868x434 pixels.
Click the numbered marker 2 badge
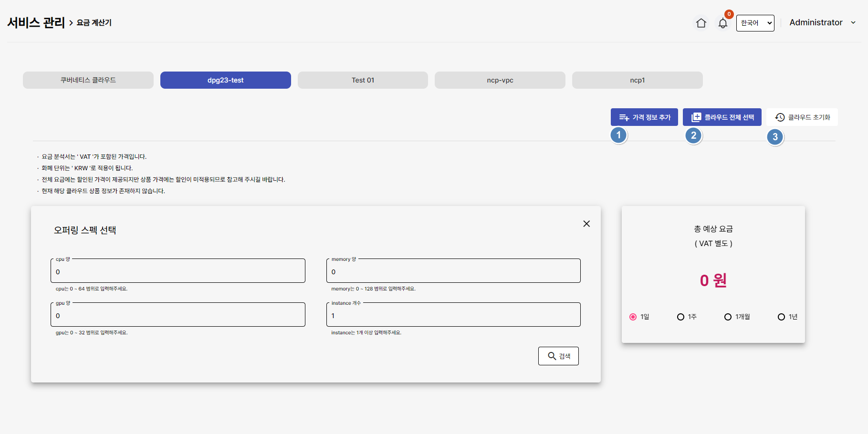pos(693,135)
